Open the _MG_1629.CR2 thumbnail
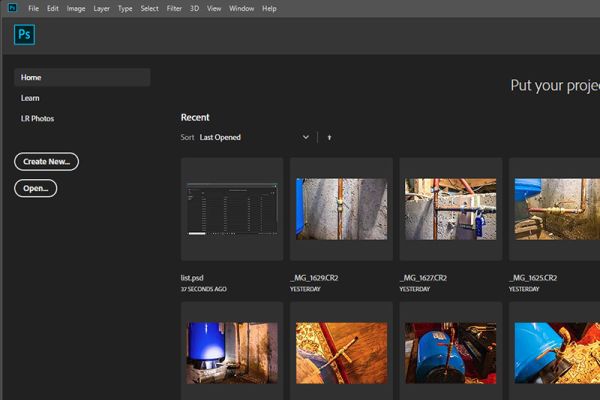 341,209
